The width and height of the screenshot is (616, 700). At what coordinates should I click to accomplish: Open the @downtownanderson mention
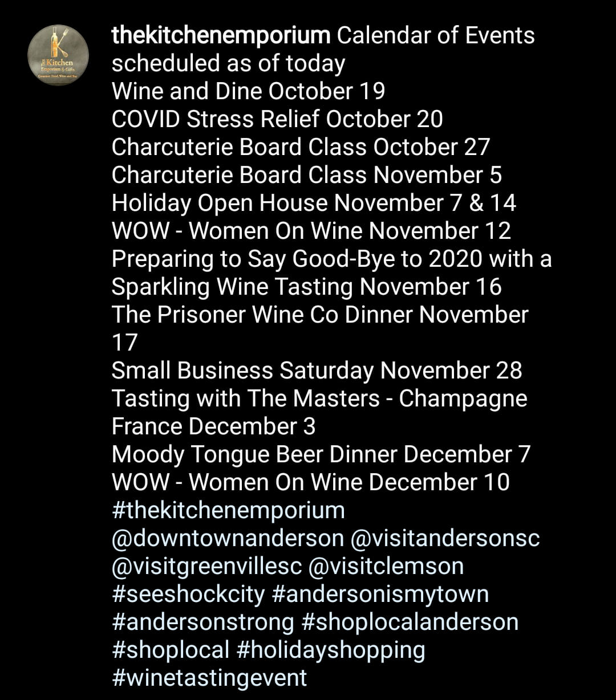pos(228,538)
